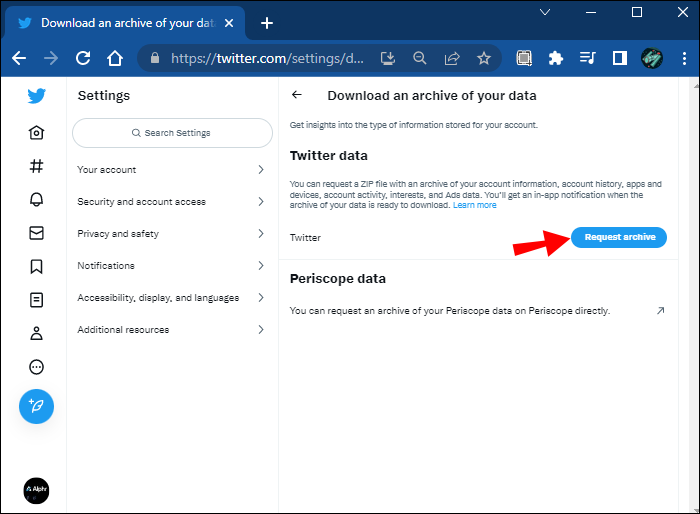Open Messages envelope icon
700x514 pixels.
pyautogui.click(x=37, y=234)
